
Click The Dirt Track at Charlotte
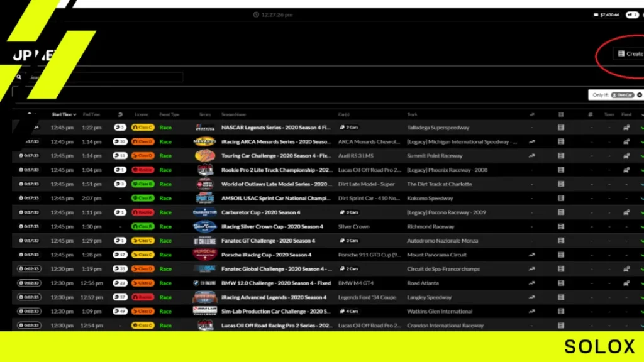pyautogui.click(x=440, y=184)
